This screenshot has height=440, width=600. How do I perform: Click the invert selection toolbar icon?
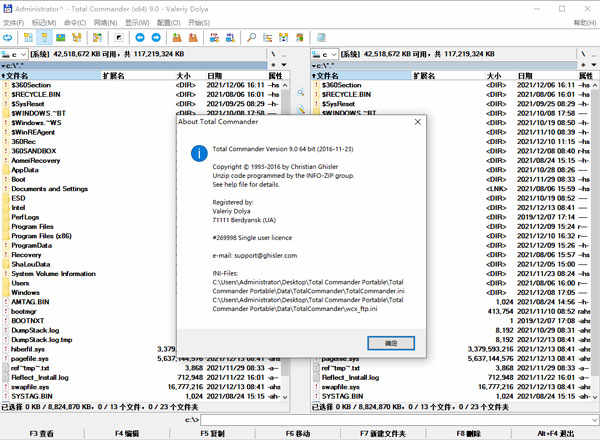pos(98,37)
